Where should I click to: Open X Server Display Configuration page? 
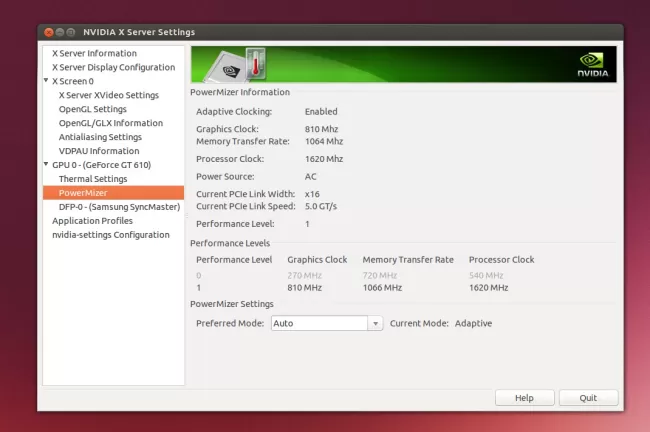(x=113, y=67)
